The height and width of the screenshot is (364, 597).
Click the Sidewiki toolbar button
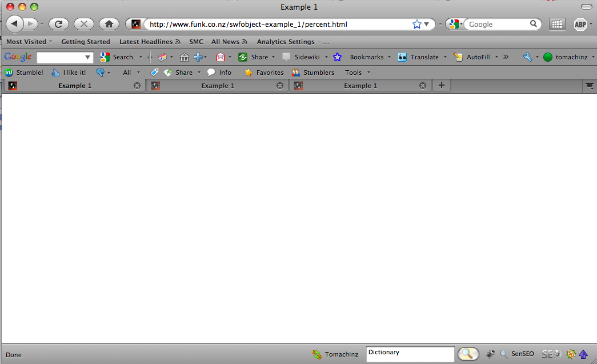pos(301,57)
